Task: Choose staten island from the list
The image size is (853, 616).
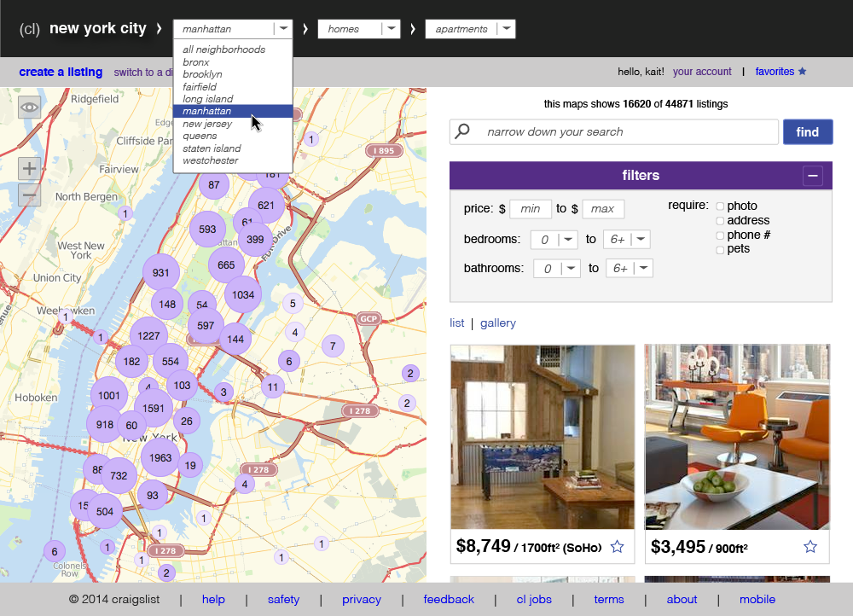Action: coord(212,148)
